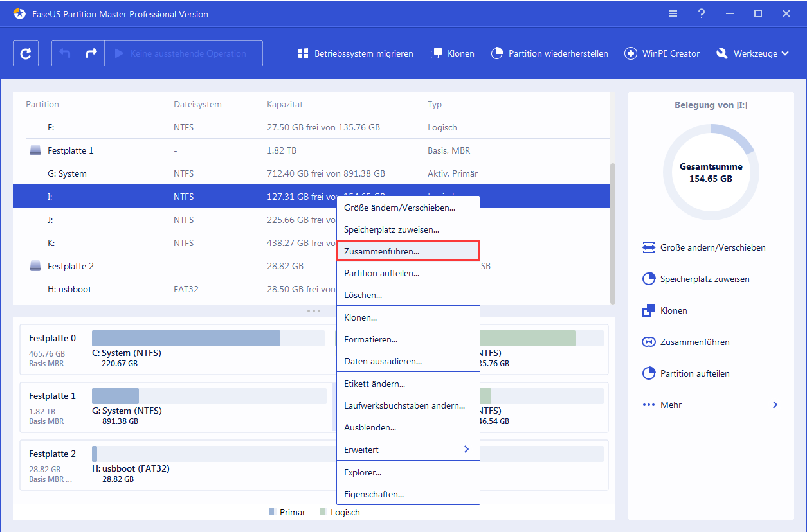Select Löschen in the context menu
Viewport: 807px width, 532px height.
[x=408, y=295]
